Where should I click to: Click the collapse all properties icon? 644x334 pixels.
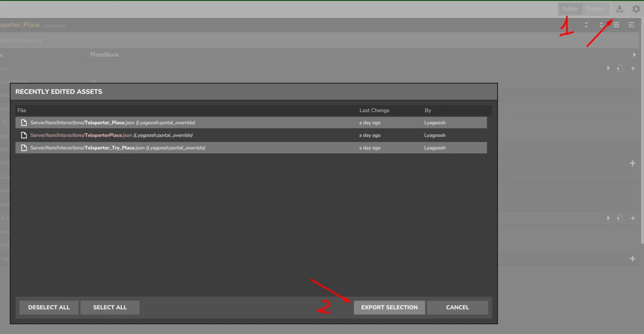587,25
